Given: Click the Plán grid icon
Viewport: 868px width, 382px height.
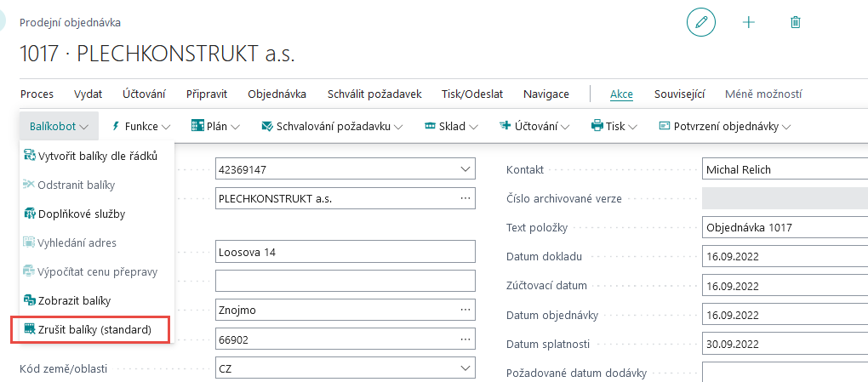Looking at the screenshot, I should 197,126.
